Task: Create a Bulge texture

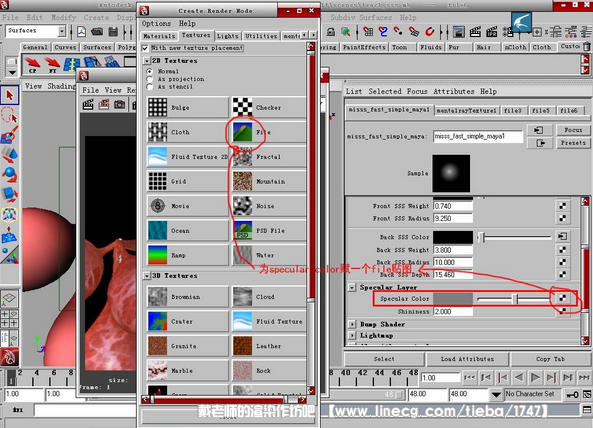Action: [188, 107]
